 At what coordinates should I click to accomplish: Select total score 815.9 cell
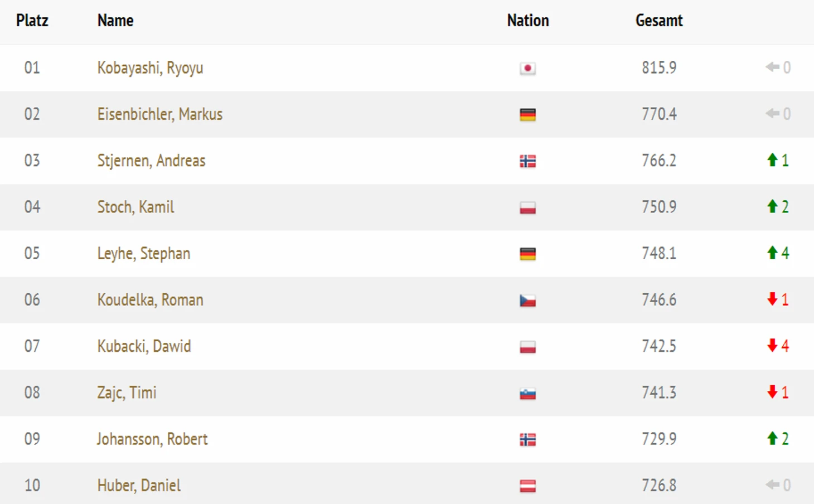pos(659,67)
